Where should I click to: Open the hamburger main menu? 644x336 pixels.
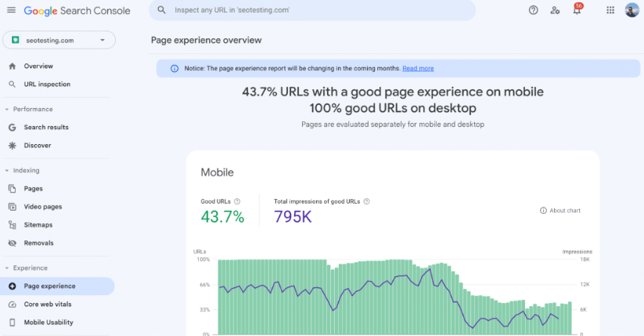[x=12, y=10]
